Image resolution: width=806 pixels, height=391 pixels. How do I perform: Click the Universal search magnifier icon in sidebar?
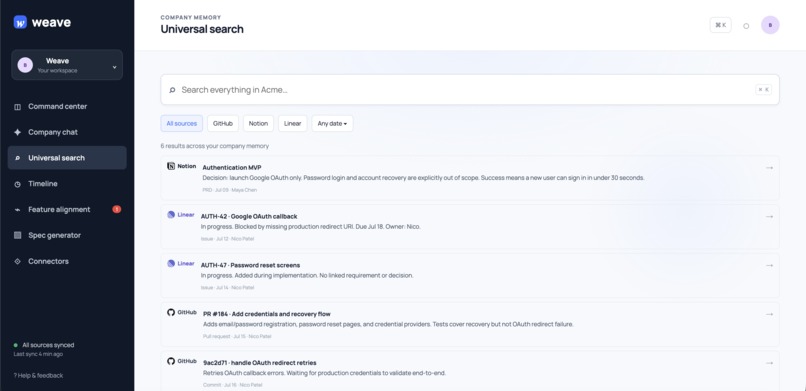17,158
